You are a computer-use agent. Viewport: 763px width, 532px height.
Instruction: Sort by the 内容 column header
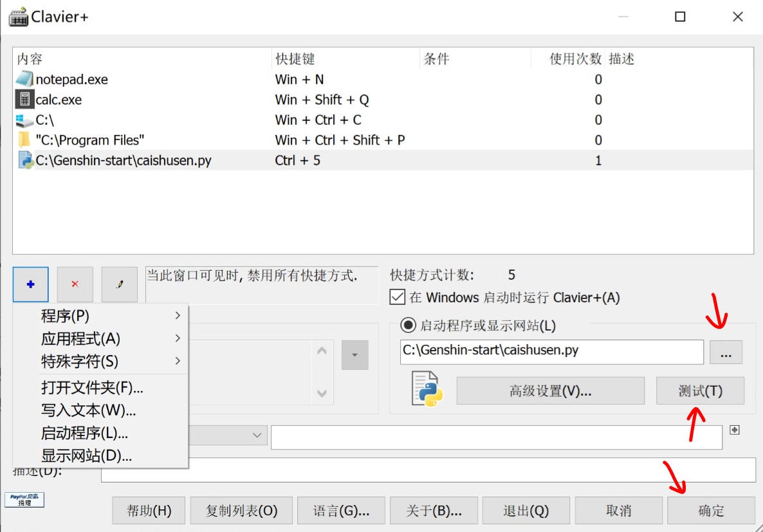pos(142,59)
